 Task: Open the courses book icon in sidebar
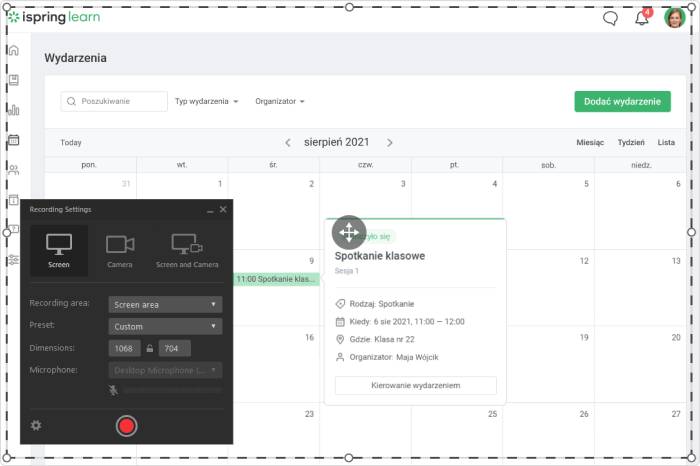point(14,80)
